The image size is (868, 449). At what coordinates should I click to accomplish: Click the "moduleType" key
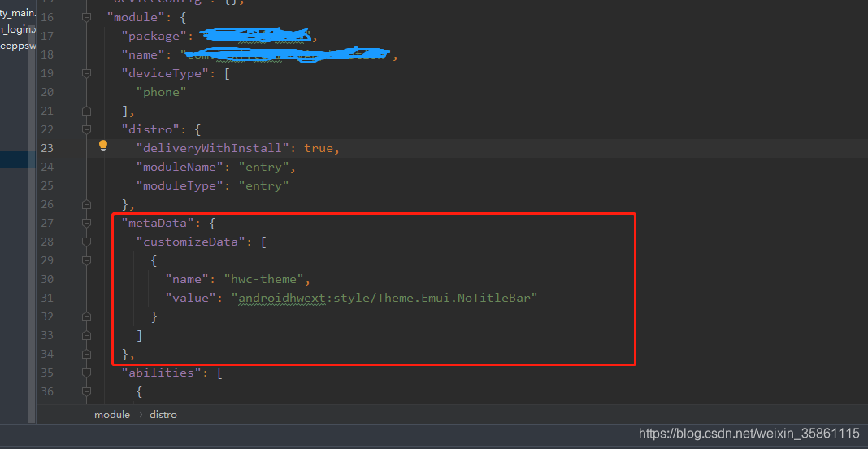(180, 185)
